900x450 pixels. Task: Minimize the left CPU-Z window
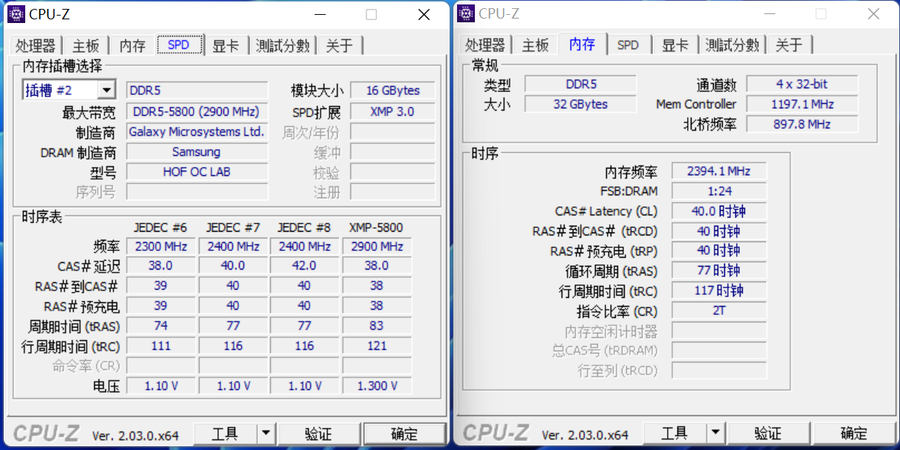319,14
